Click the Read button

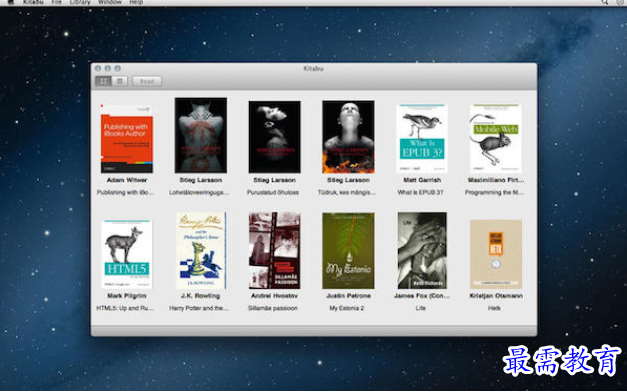coord(147,81)
